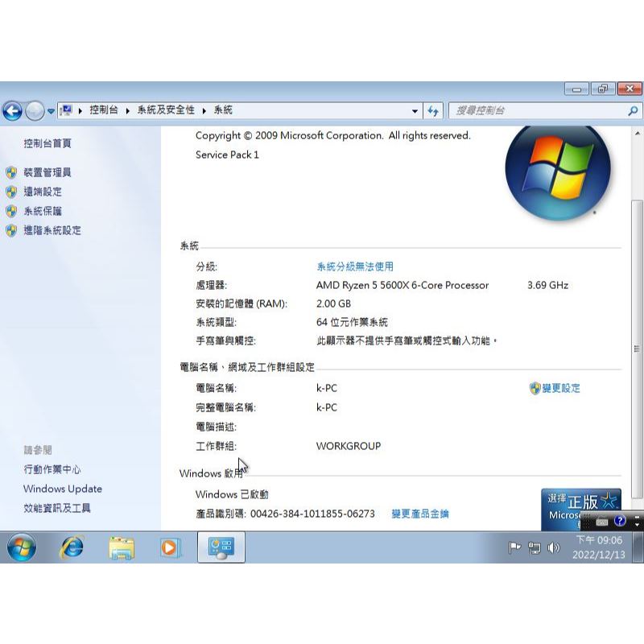Click the scrollbar up arrow
This screenshot has width=644, height=644.
(637, 134)
